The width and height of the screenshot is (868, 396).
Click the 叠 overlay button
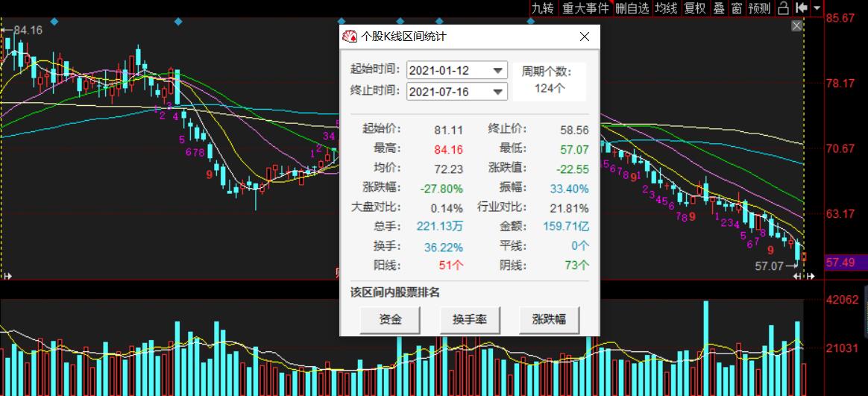pyautogui.click(x=719, y=7)
